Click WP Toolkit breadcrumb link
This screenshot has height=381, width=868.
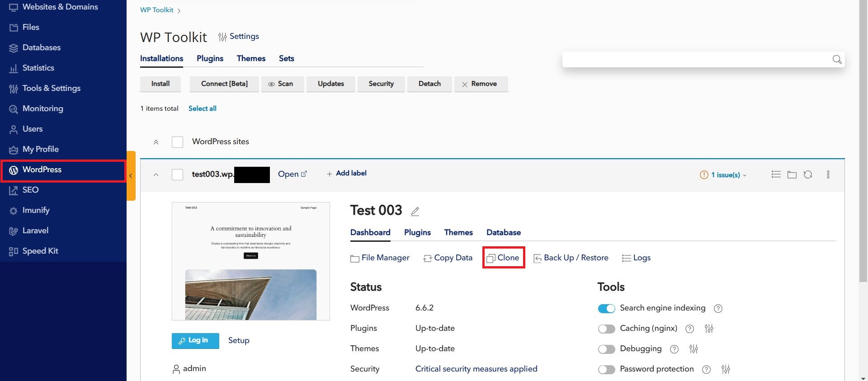(x=156, y=10)
